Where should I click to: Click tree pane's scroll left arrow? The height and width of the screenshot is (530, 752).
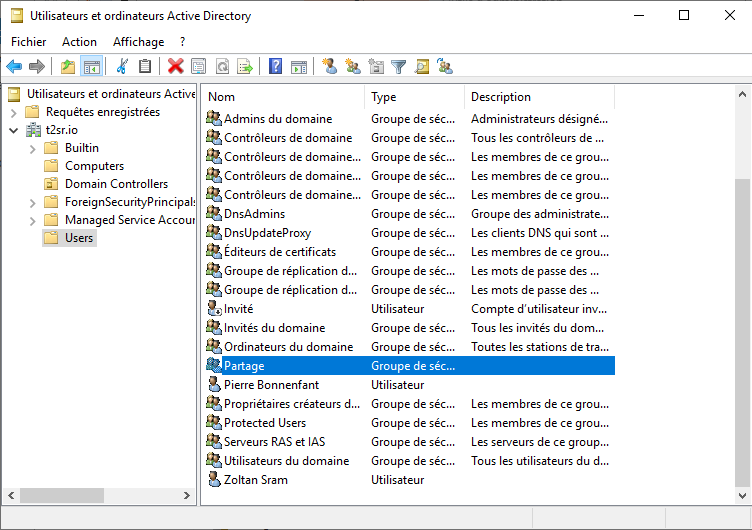[12, 495]
